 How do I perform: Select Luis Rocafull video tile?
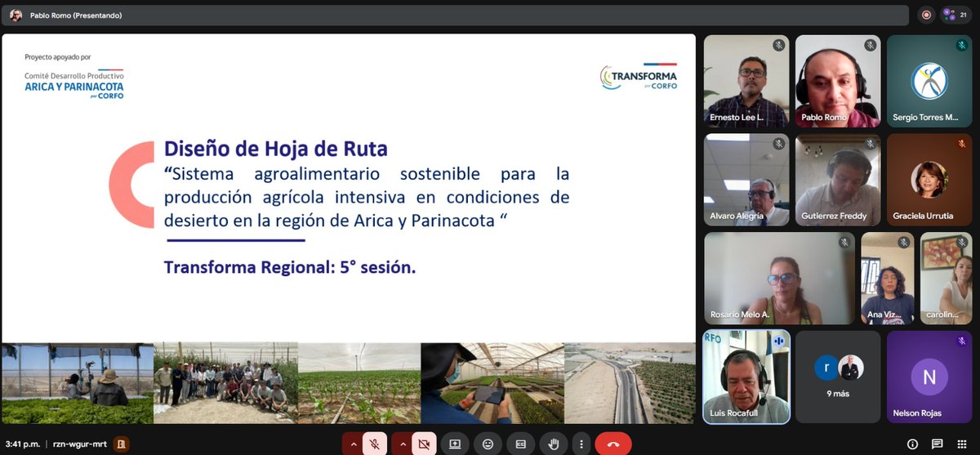pyautogui.click(x=746, y=377)
